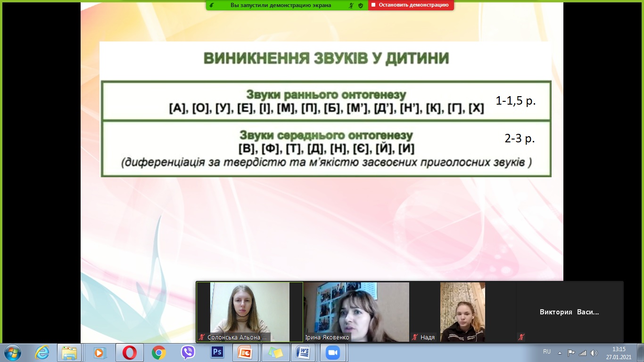Click the muted microphone icon in sharing bar
The width and height of the screenshot is (644, 362).
351,6
